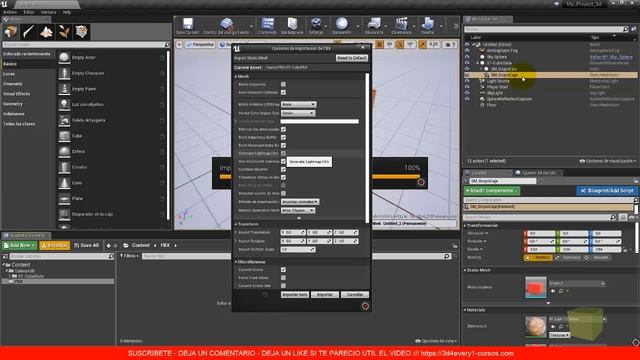640x360 pixels.
Task: Open Source Control toolbar icon
Action: click(x=226, y=26)
